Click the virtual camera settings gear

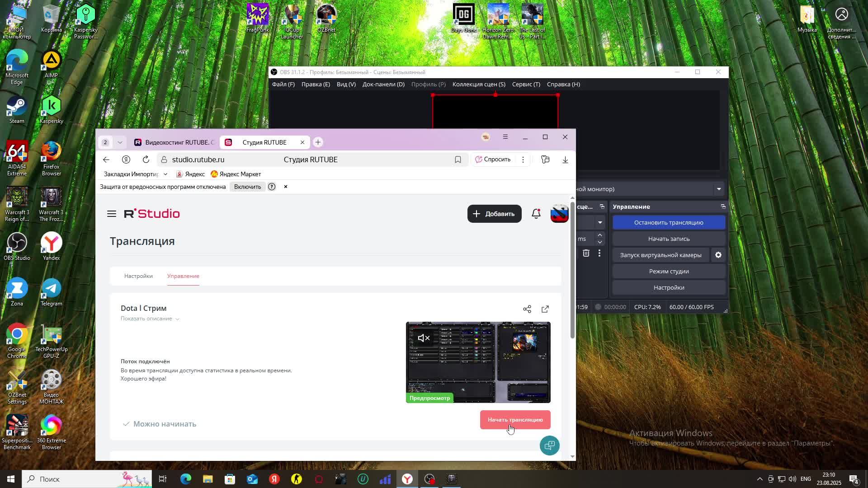point(718,255)
